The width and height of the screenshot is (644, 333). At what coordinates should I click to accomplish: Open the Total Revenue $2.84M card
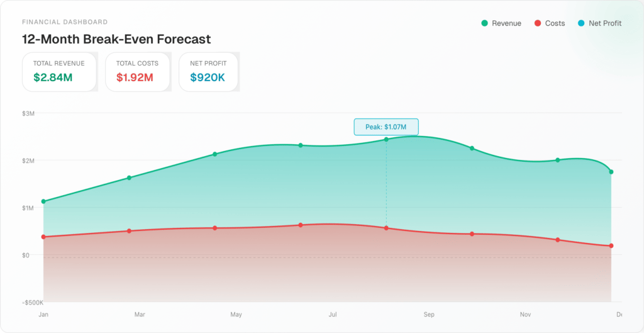(59, 72)
